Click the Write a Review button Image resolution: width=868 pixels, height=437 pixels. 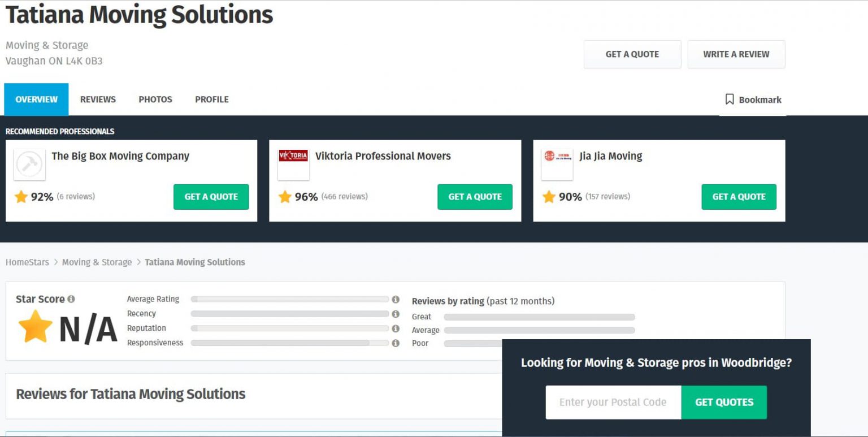pos(736,54)
